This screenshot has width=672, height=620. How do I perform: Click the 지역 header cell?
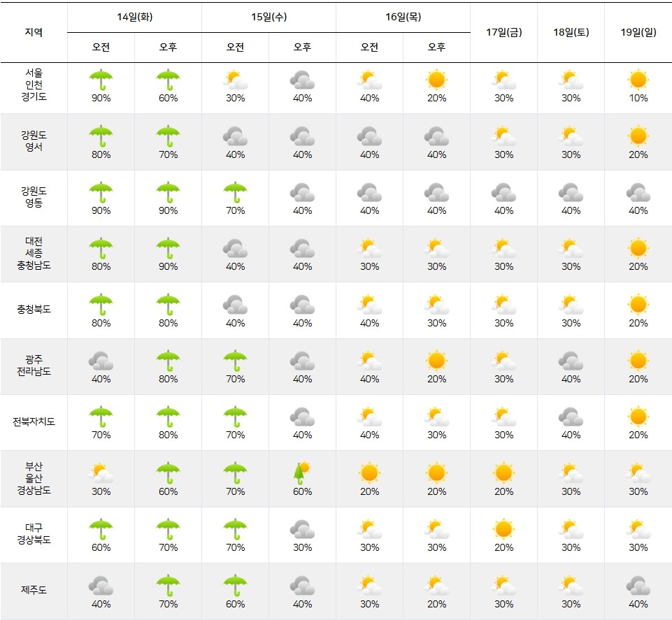(x=34, y=32)
